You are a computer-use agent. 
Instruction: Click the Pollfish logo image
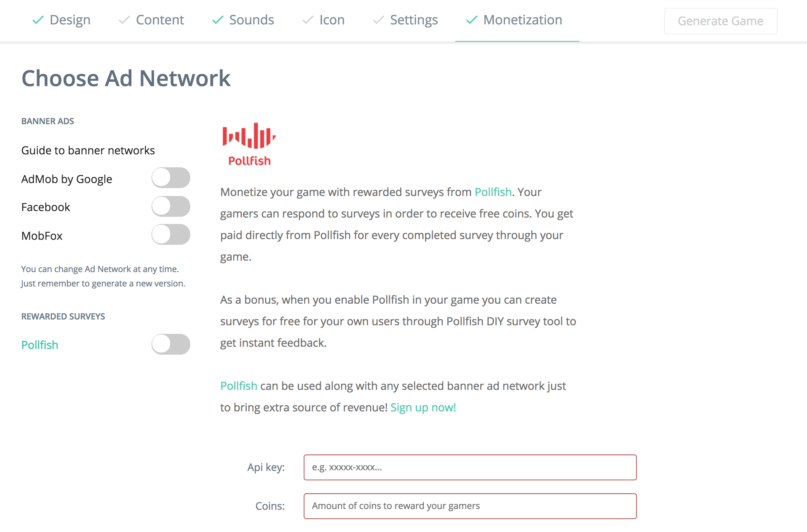(249, 144)
